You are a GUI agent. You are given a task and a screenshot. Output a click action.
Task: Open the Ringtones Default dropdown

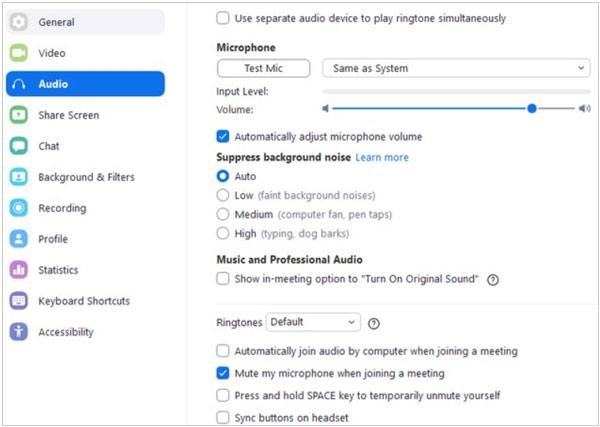(313, 322)
